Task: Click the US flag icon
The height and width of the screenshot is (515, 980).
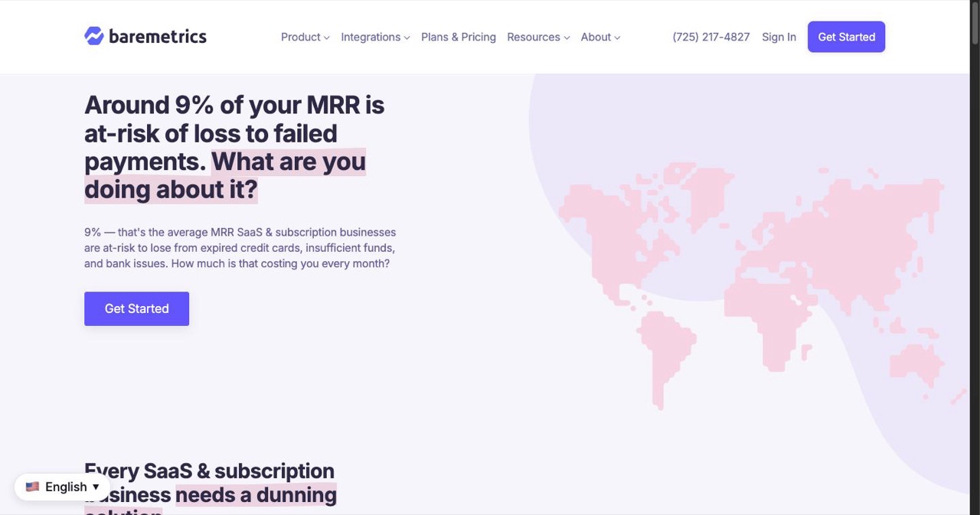Action: (32, 487)
